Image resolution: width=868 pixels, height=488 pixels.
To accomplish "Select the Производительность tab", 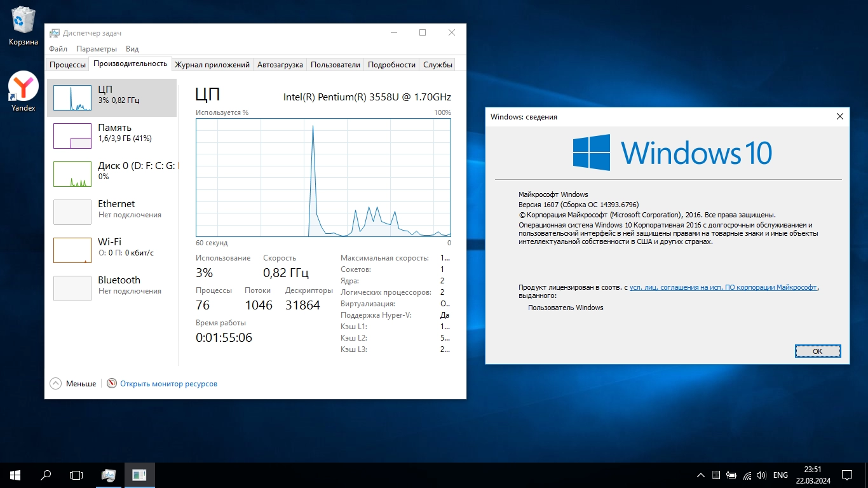I will tap(130, 64).
